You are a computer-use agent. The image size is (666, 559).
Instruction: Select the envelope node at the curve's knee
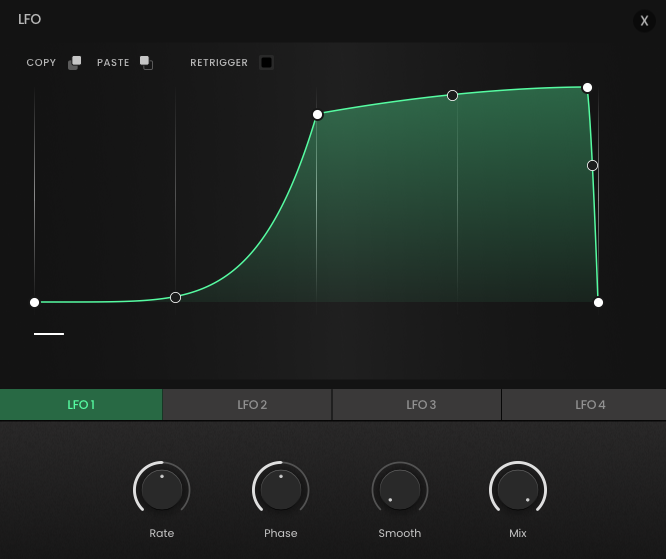[x=317, y=115]
